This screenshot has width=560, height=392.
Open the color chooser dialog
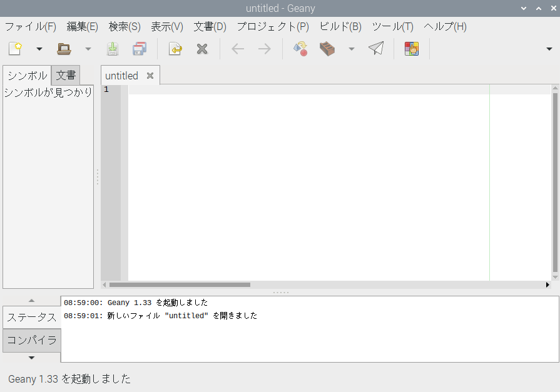click(x=411, y=49)
